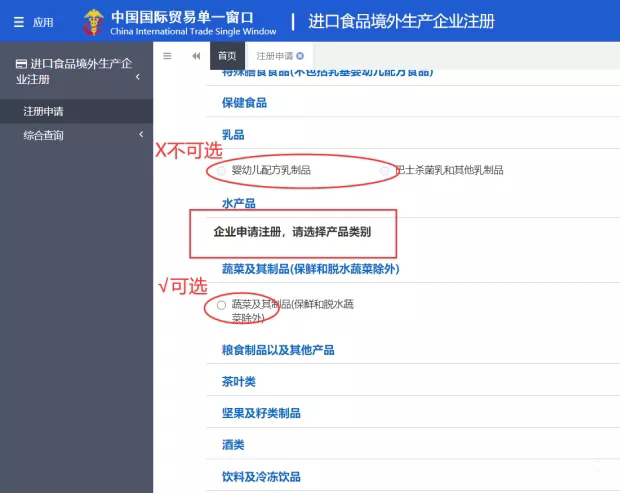Image resolution: width=620 pixels, height=493 pixels.
Task: Expand the 茶叶类 category
Action: pyautogui.click(x=238, y=382)
